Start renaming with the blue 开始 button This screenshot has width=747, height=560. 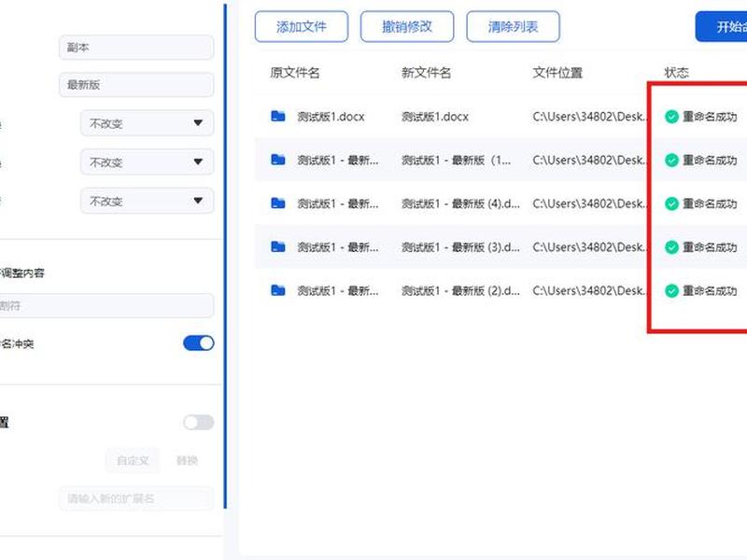point(721,27)
